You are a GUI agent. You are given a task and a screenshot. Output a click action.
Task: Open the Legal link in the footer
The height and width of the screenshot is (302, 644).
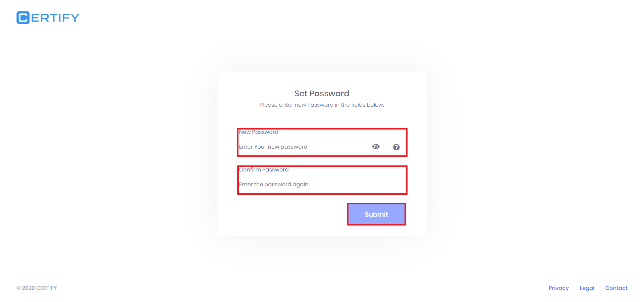(587, 288)
